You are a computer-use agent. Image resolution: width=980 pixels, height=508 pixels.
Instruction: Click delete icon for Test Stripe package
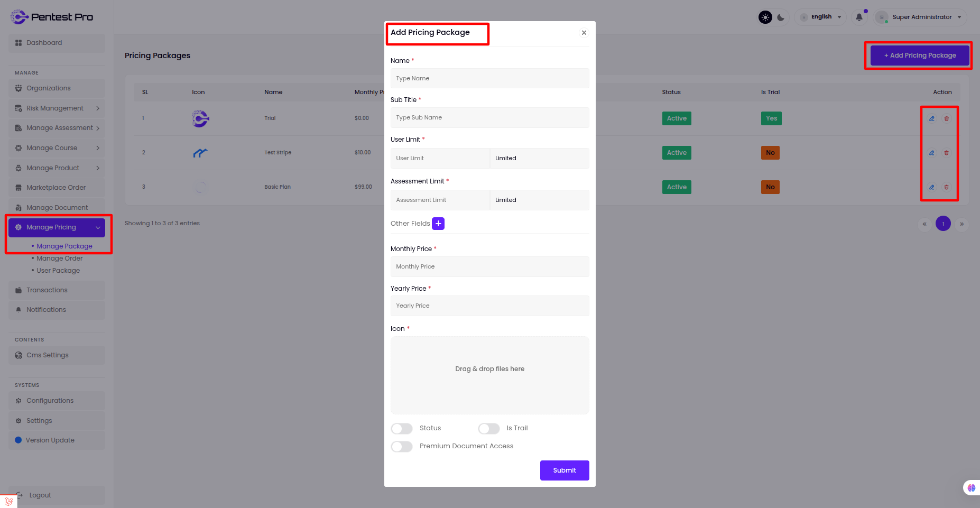[x=947, y=153]
